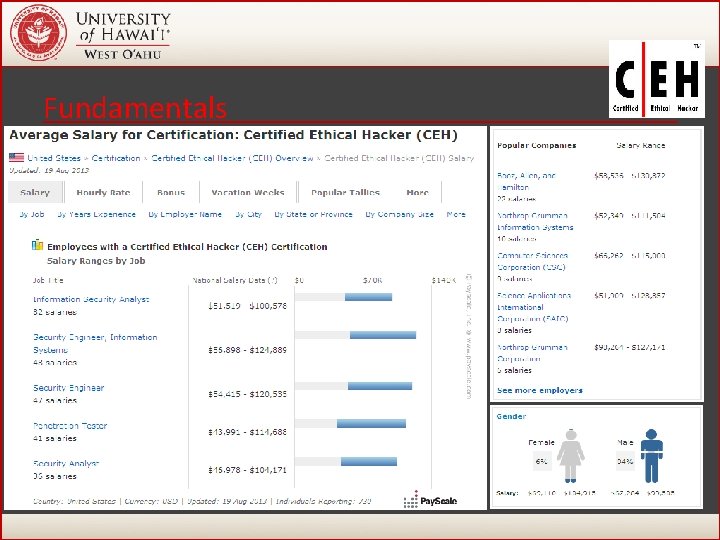Viewport: 720px width, 540px height.
Task: Click the CEH Certified Ethical Hacker logo
Action: click(657, 79)
